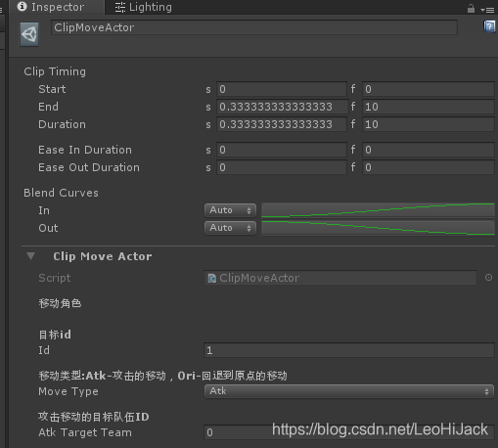The height and width of the screenshot is (448, 498).
Task: Open the blend Out curve preview
Action: pos(378,228)
